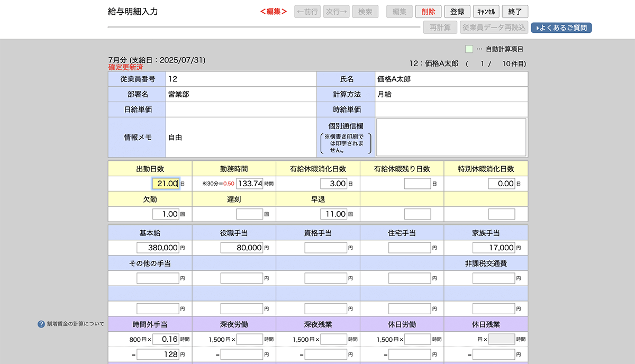Open the よくあるご質問 link button
Viewport: 635px width, 364px height.
tap(561, 28)
